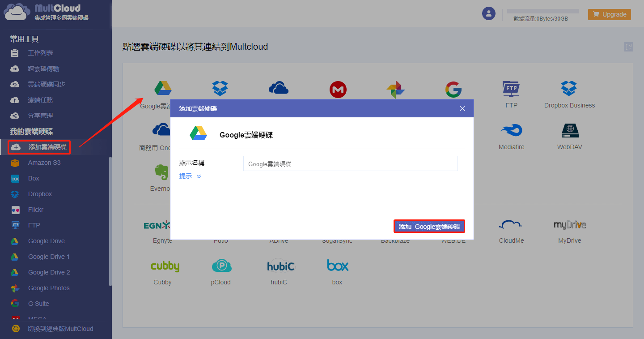644x339 pixels.
Task: Open Google Drive 1 in the sidebar
Action: 49,257
